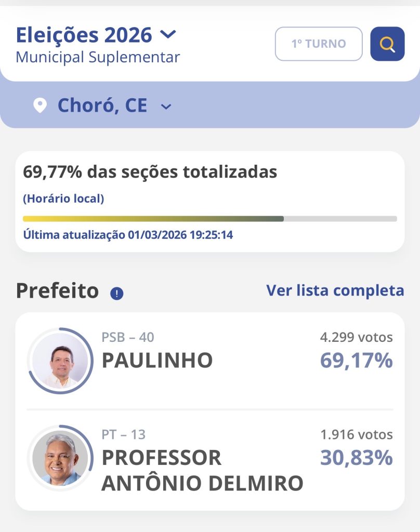The image size is (420, 532).
Task: Expand the Eleições 2026 dropdown chevron
Action: pyautogui.click(x=168, y=35)
